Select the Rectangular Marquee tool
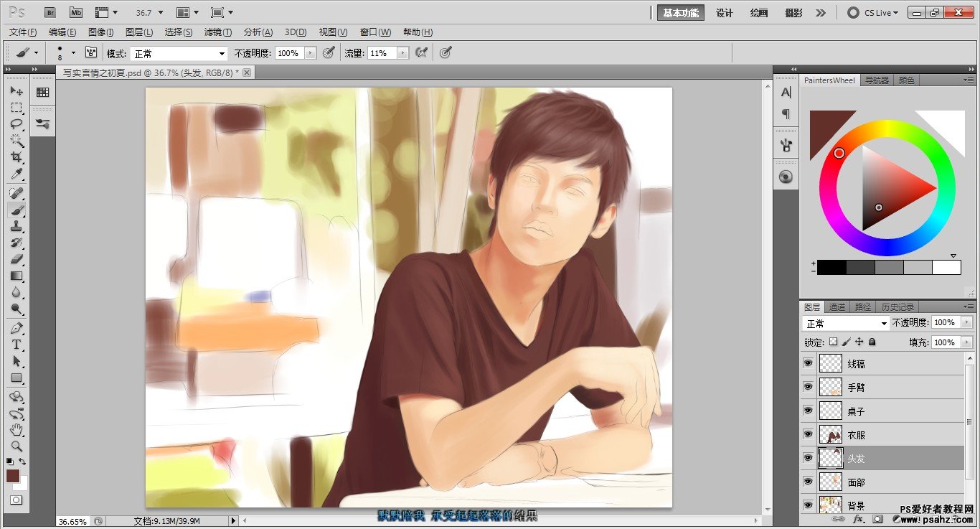Screen dimensions: 980x529 click(x=17, y=108)
